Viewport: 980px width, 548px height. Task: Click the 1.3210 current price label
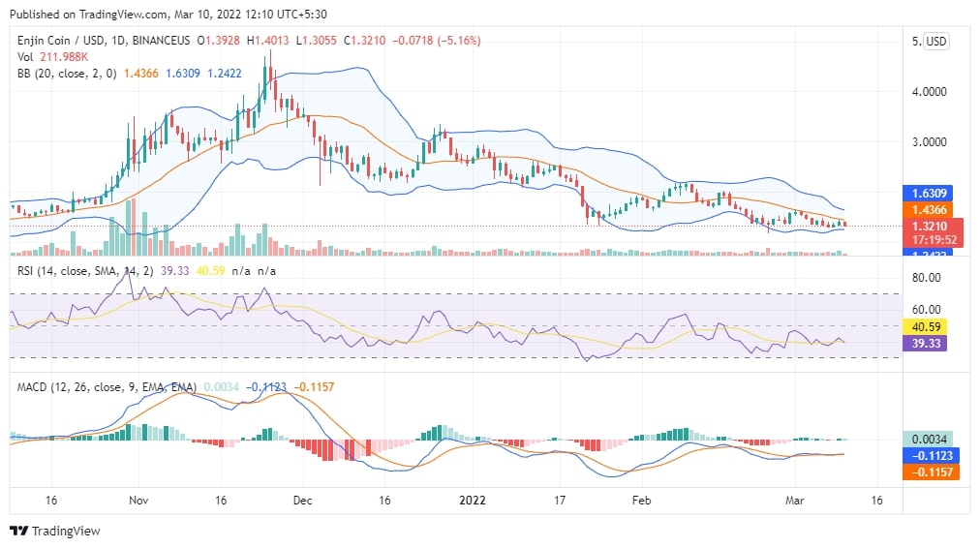coord(930,227)
